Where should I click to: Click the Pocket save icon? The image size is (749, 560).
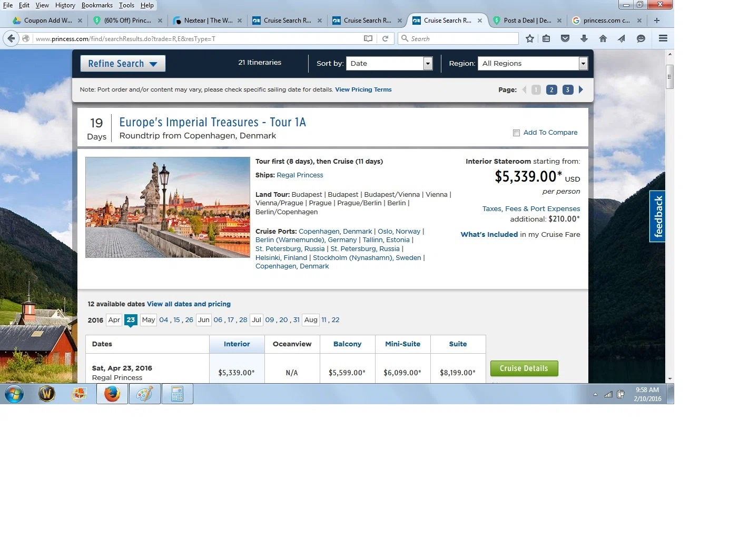[x=565, y=38]
